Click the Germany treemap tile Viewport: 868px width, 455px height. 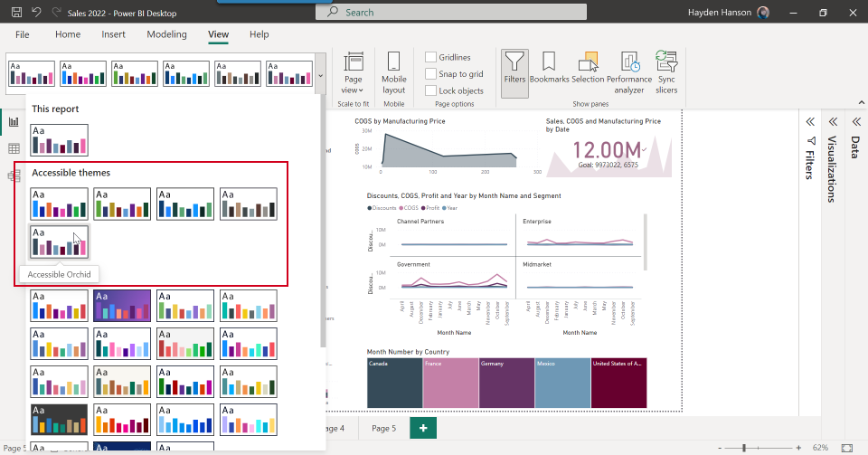[507, 383]
